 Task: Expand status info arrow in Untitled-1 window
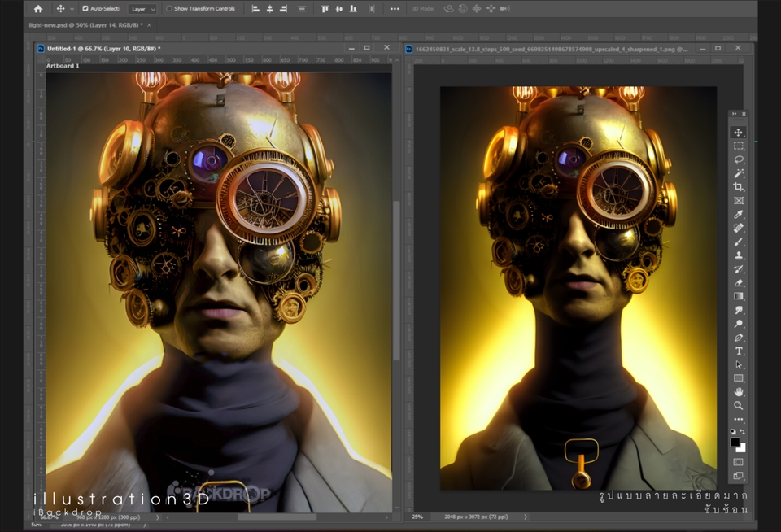click(x=157, y=517)
